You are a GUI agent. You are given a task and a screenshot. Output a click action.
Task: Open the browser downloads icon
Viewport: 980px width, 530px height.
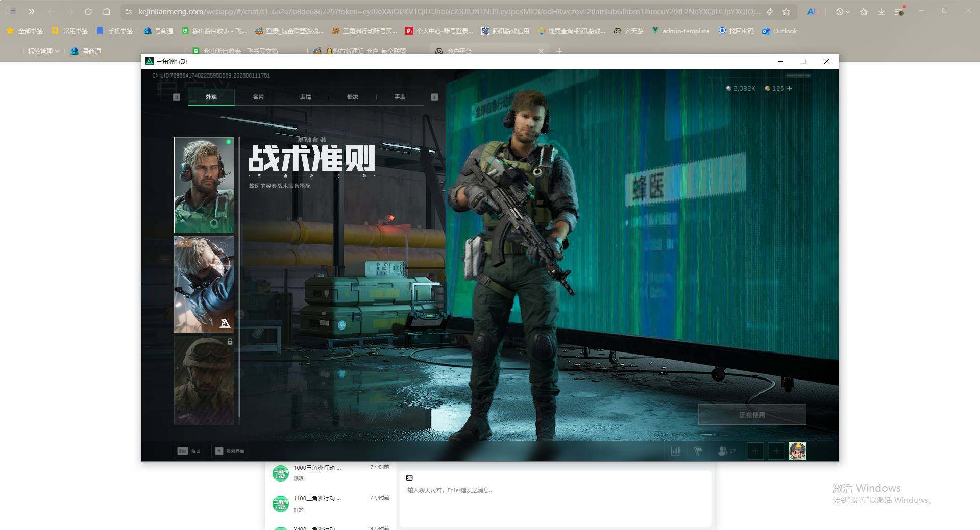[881, 11]
